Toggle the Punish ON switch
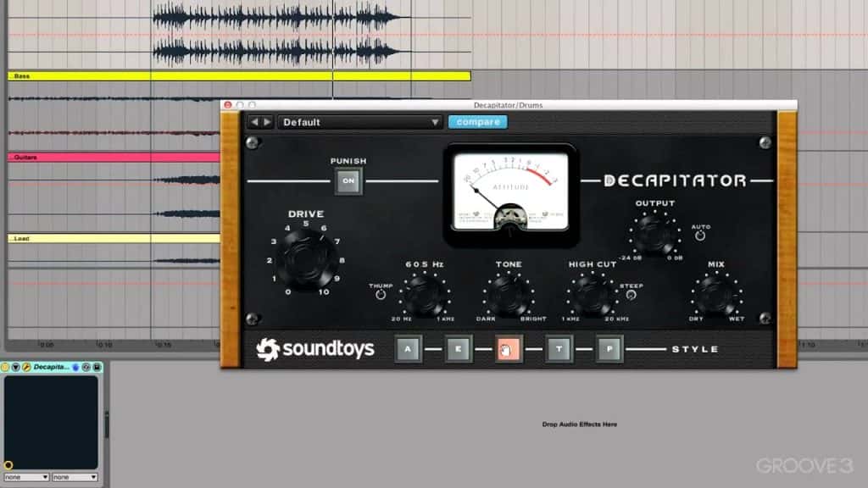 (x=348, y=180)
